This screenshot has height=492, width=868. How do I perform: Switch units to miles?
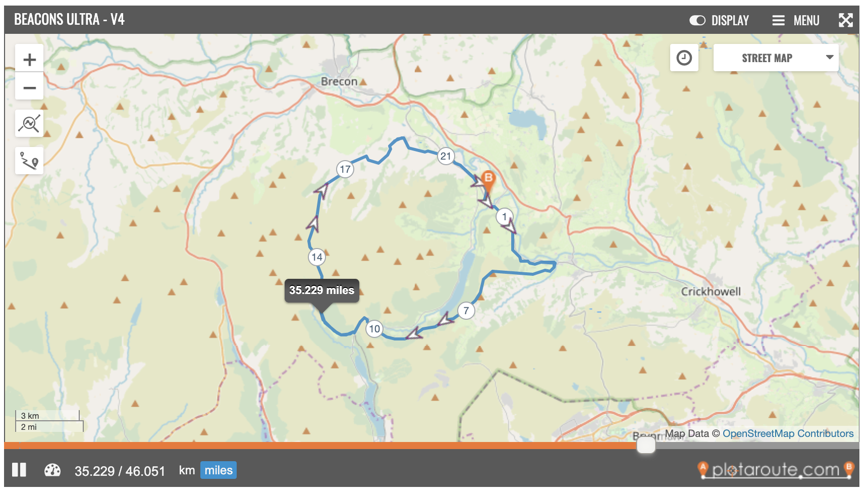pyautogui.click(x=218, y=470)
